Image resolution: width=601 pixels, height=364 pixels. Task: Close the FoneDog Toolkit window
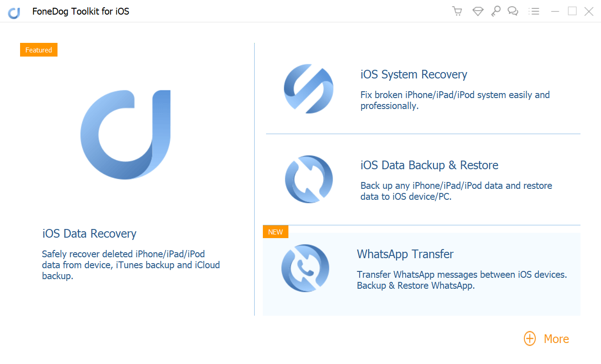pyautogui.click(x=589, y=11)
